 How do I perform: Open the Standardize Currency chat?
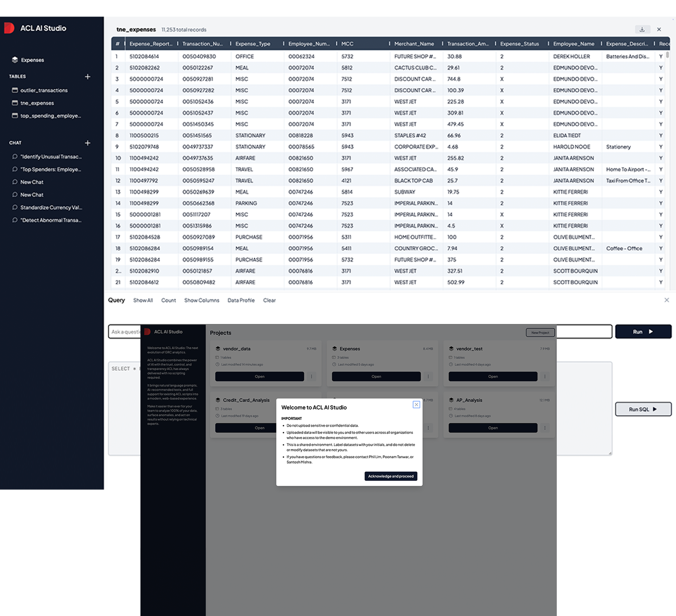pyautogui.click(x=51, y=207)
